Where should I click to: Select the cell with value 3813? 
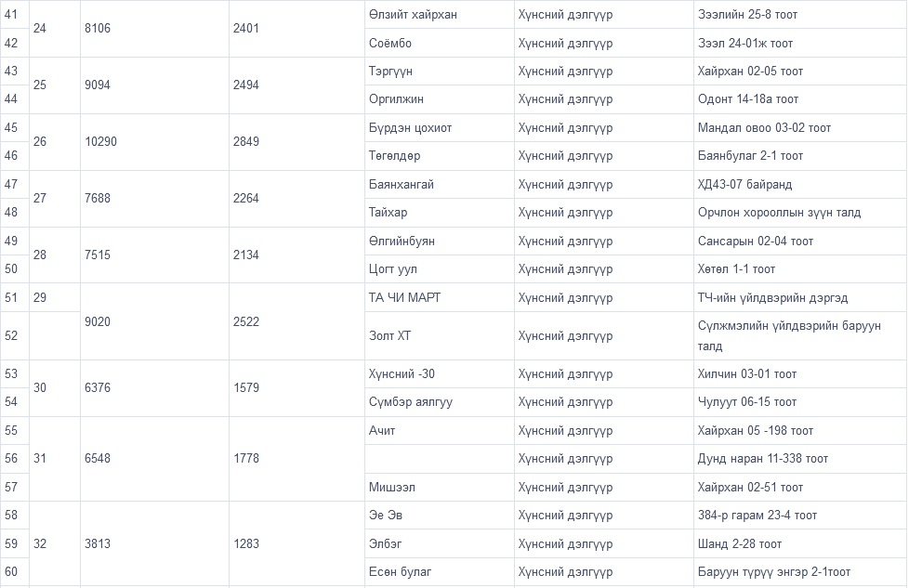(97, 543)
